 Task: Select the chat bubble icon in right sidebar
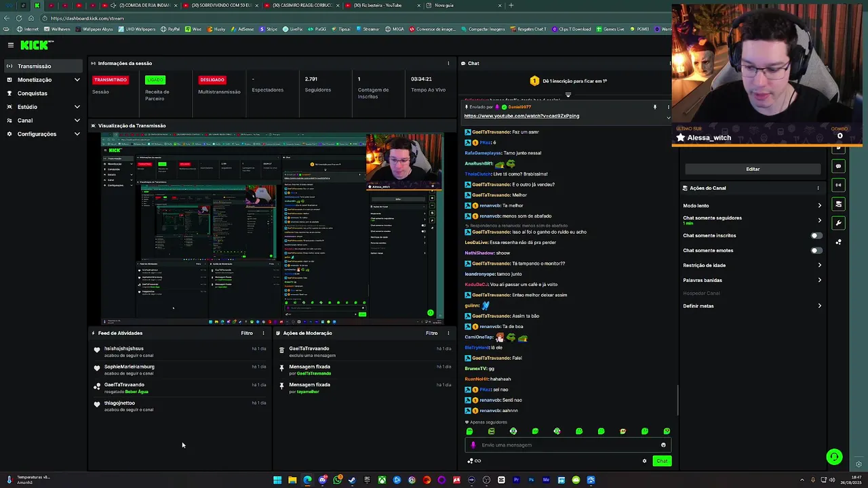pos(839,166)
